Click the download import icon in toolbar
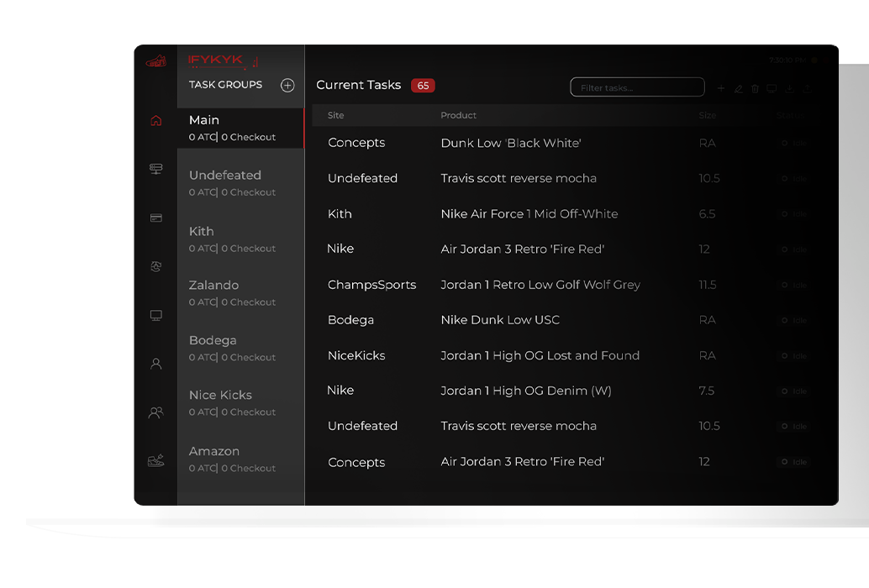The image size is (869, 588). [789, 88]
